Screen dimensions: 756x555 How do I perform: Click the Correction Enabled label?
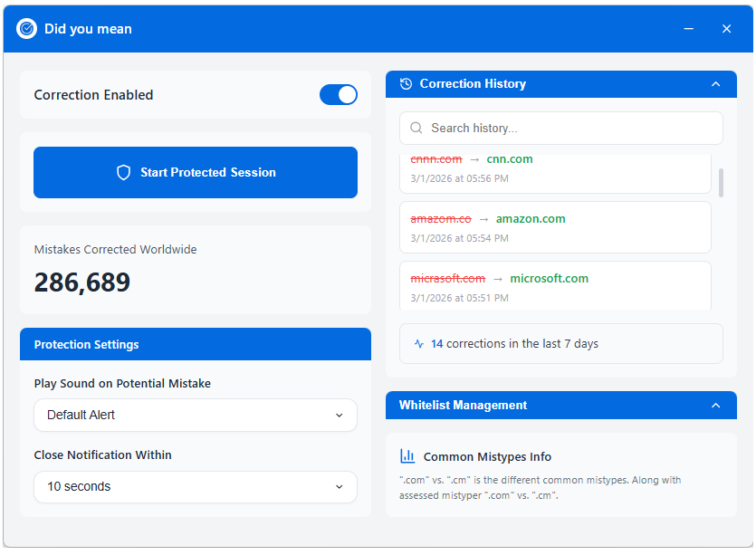pos(93,95)
